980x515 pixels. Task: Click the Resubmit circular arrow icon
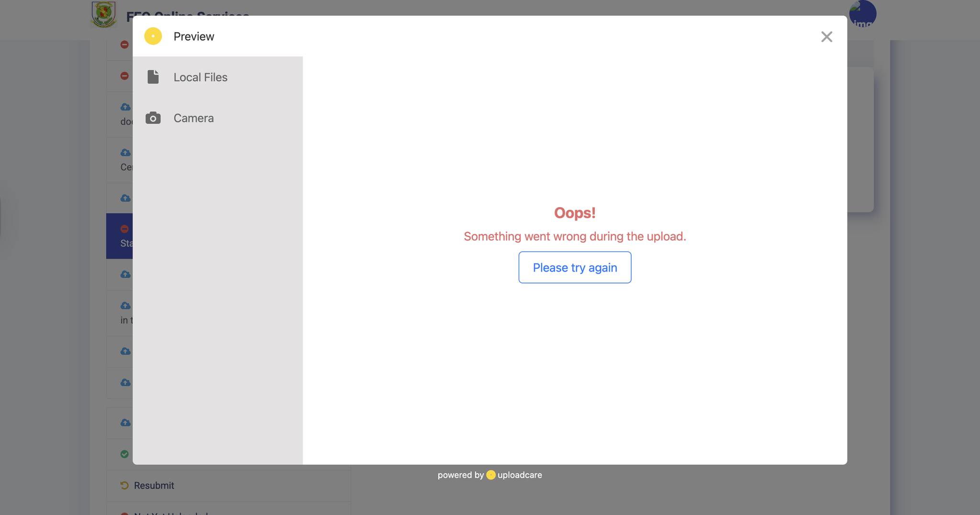click(124, 485)
